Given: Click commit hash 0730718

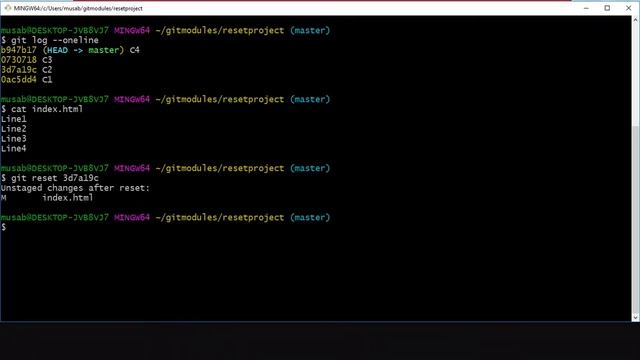Looking at the screenshot, I should pos(19,60).
